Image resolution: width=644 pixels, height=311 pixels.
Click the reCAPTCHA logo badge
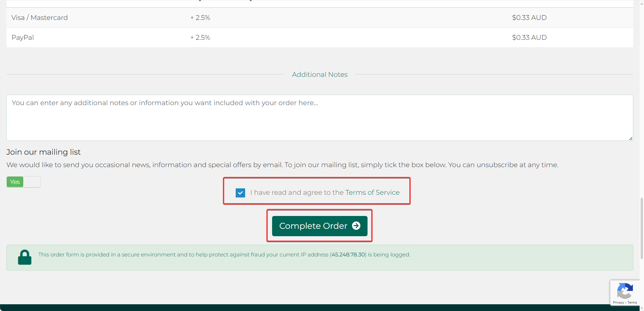tap(625, 290)
